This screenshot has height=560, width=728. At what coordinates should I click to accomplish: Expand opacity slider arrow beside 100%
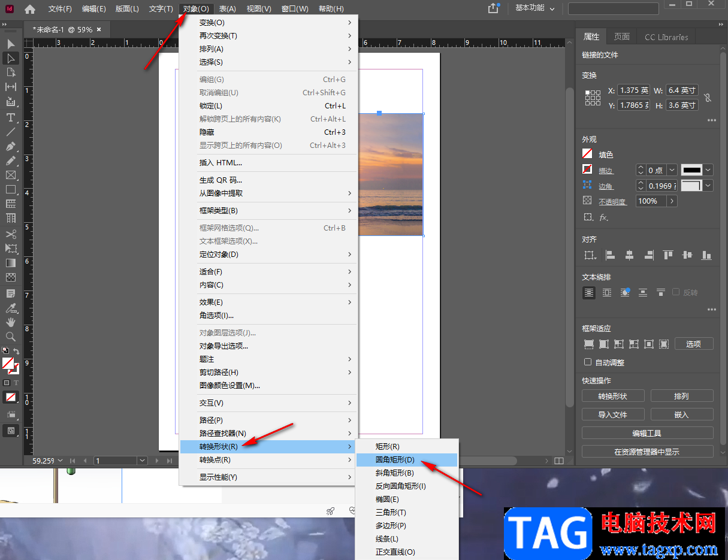point(672,201)
